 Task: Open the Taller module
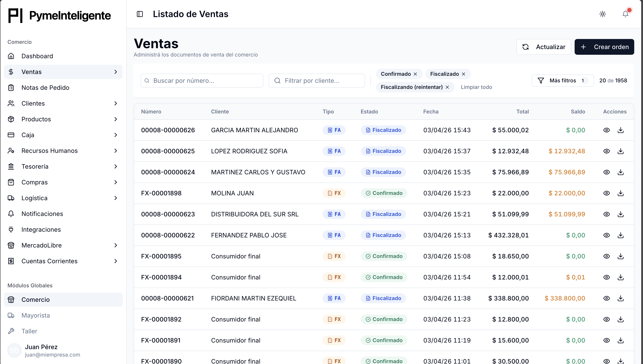click(x=29, y=331)
